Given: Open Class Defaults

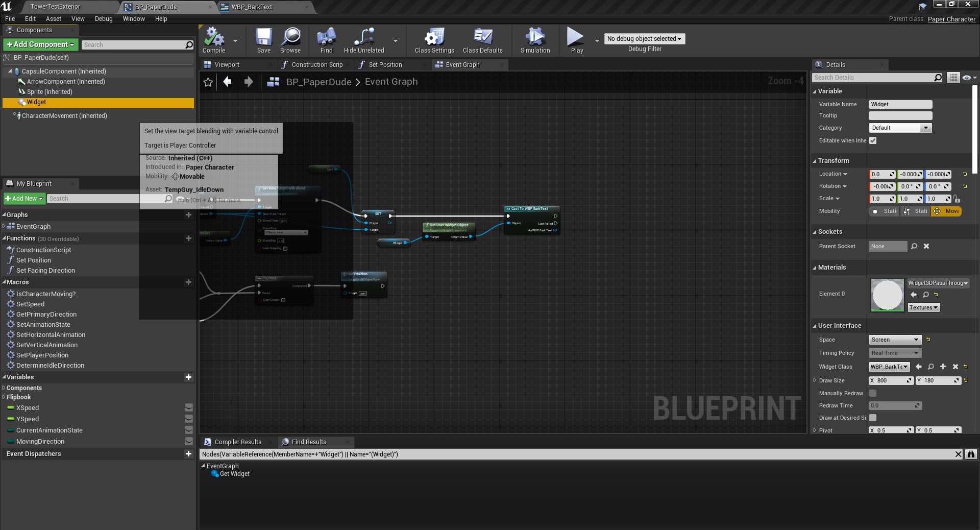Looking at the screenshot, I should (x=483, y=40).
